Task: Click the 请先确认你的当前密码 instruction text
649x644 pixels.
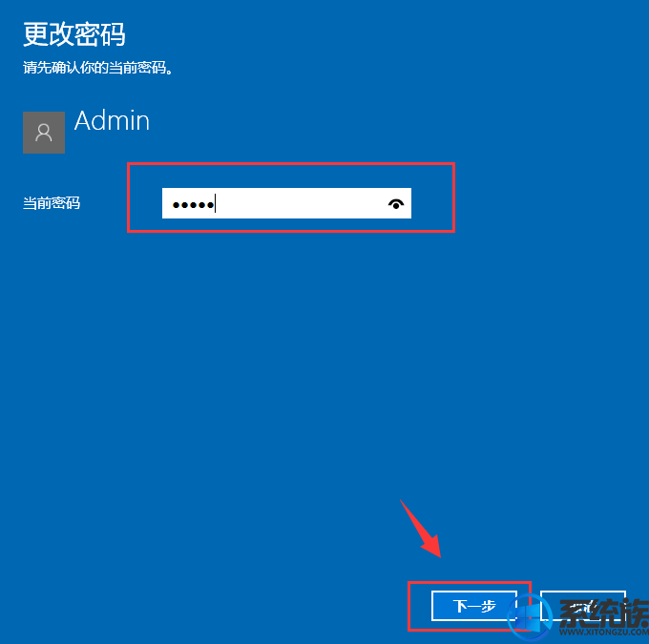Action: [x=97, y=68]
